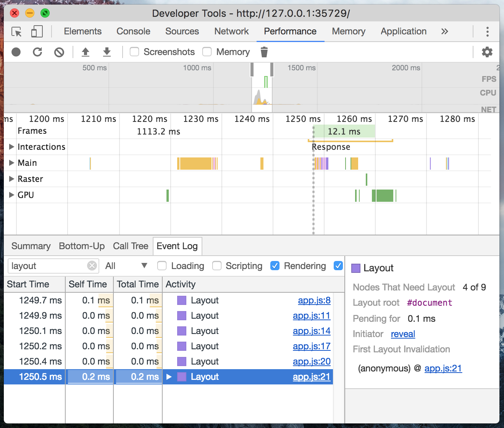Viewport: 504px width, 428px height.
Task: Click the Record button in Performance toolbar
Action: point(16,52)
